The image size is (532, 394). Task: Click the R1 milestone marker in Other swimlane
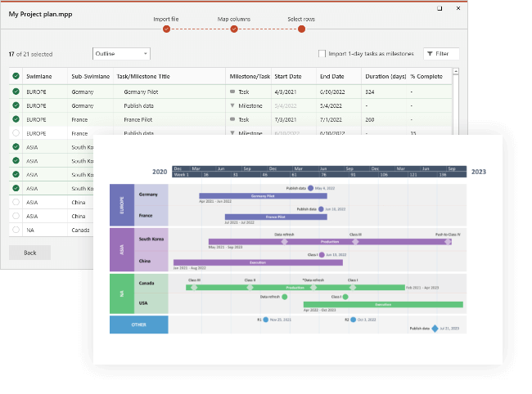[265, 320]
